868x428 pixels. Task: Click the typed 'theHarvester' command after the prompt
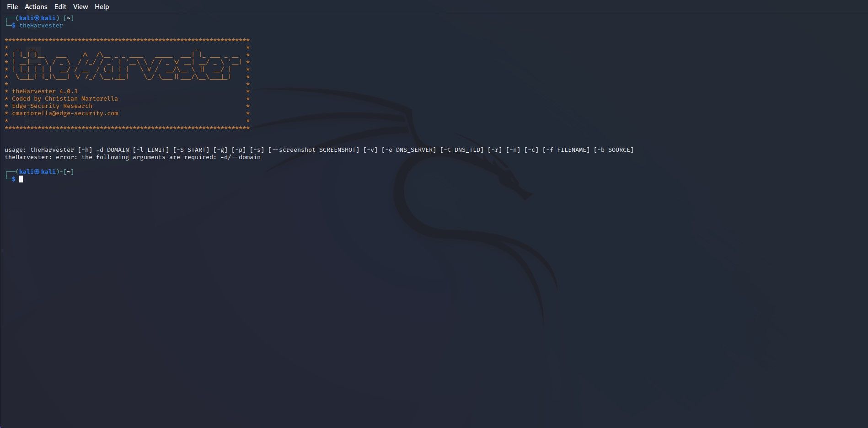41,26
